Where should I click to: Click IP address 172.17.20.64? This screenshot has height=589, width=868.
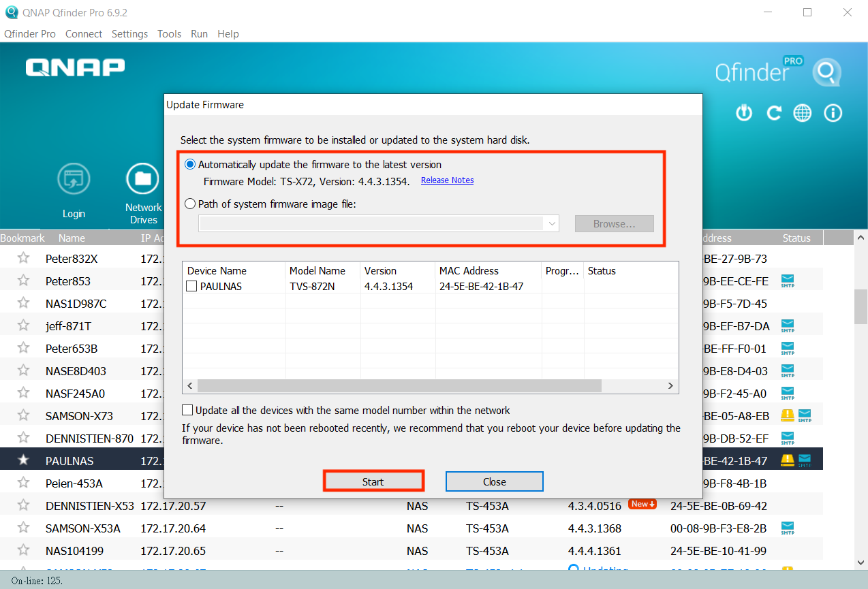pos(173,528)
